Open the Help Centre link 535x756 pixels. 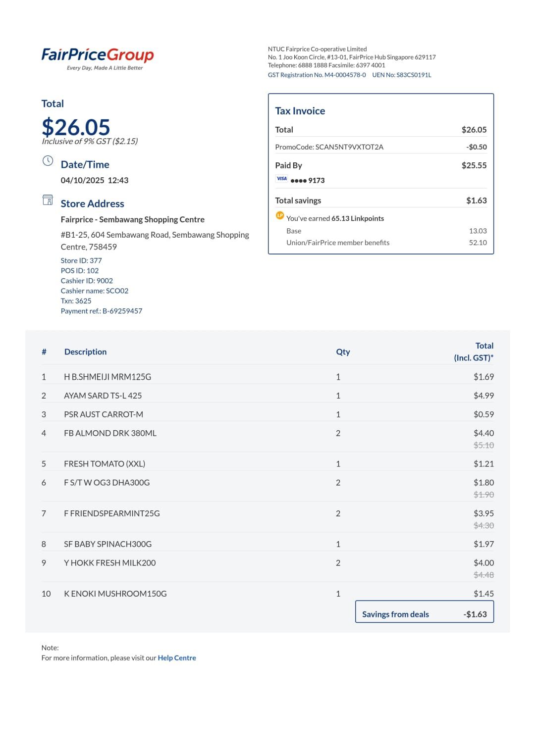177,658
